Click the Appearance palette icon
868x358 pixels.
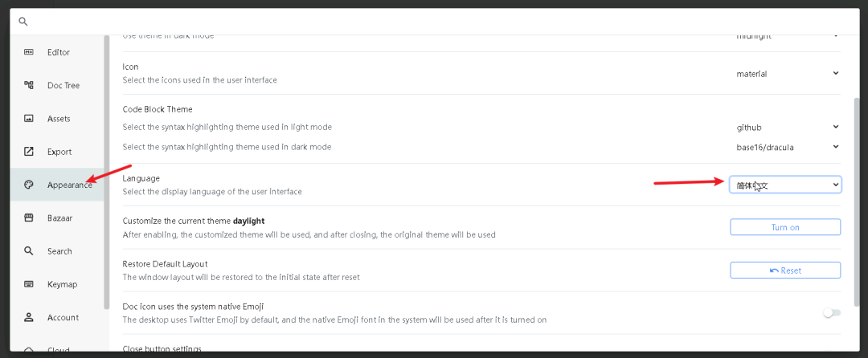29,185
